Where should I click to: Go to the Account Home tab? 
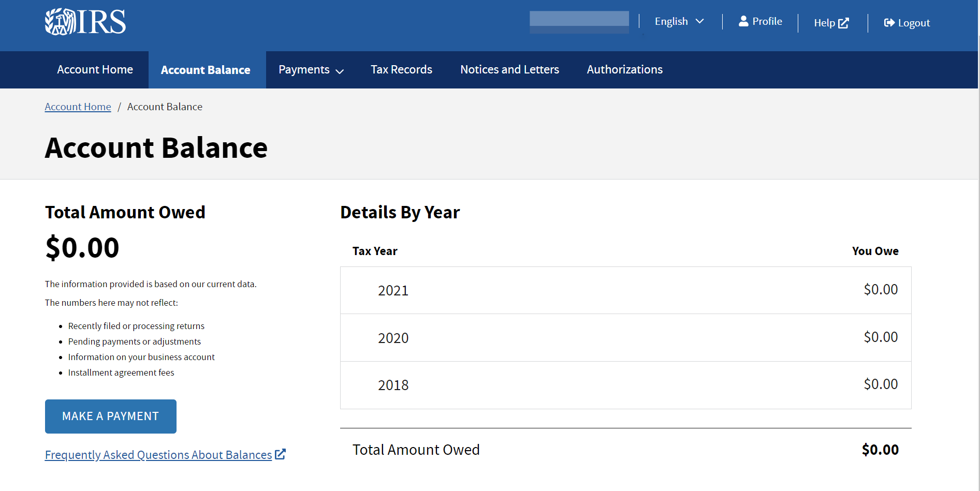click(x=95, y=70)
